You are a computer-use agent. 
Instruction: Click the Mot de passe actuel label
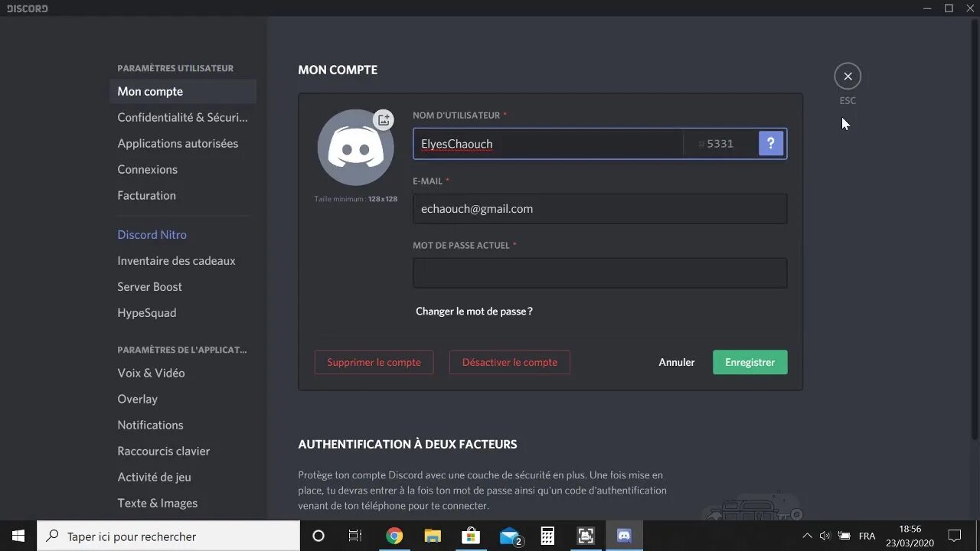pos(461,246)
